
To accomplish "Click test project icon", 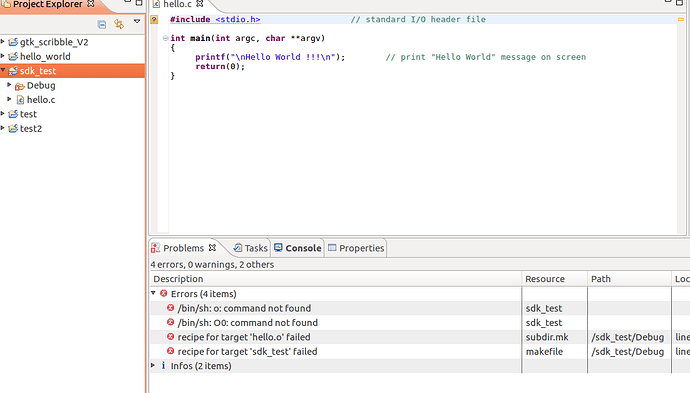I will [13, 114].
